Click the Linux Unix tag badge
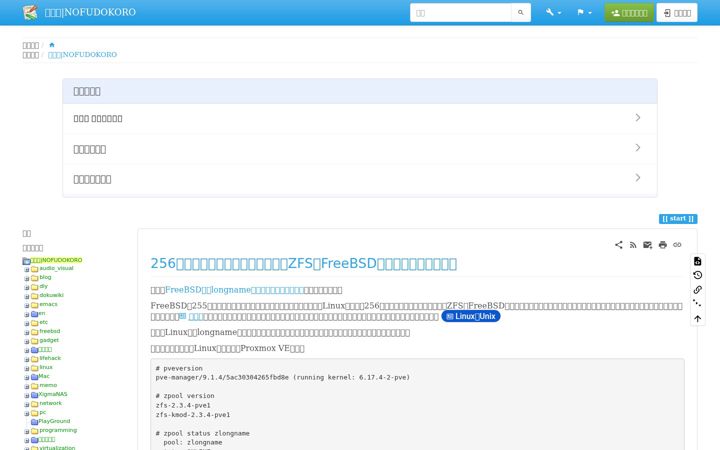Image resolution: width=720 pixels, height=450 pixels. tap(471, 316)
